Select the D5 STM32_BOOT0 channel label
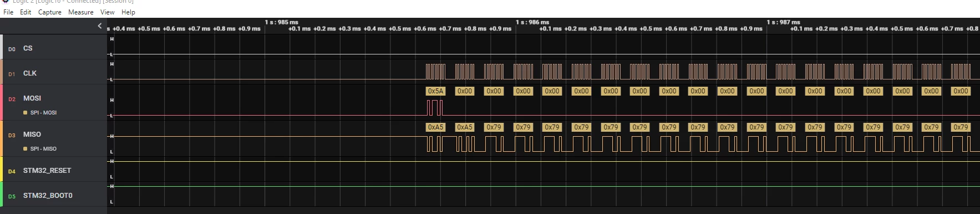 pos(48,196)
